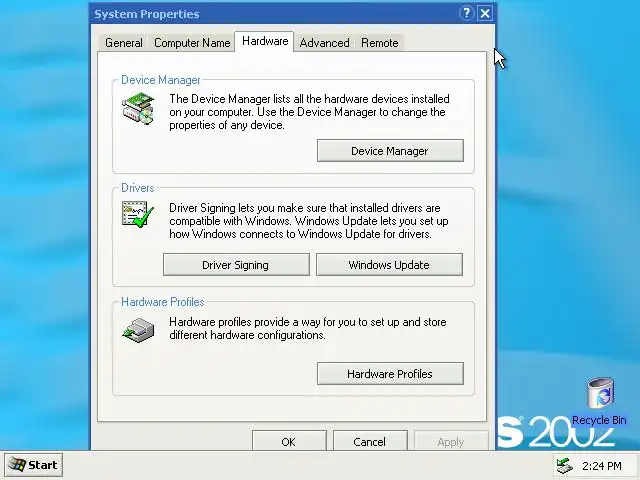Click the Windows Update button
This screenshot has height=480, width=640.
389,265
